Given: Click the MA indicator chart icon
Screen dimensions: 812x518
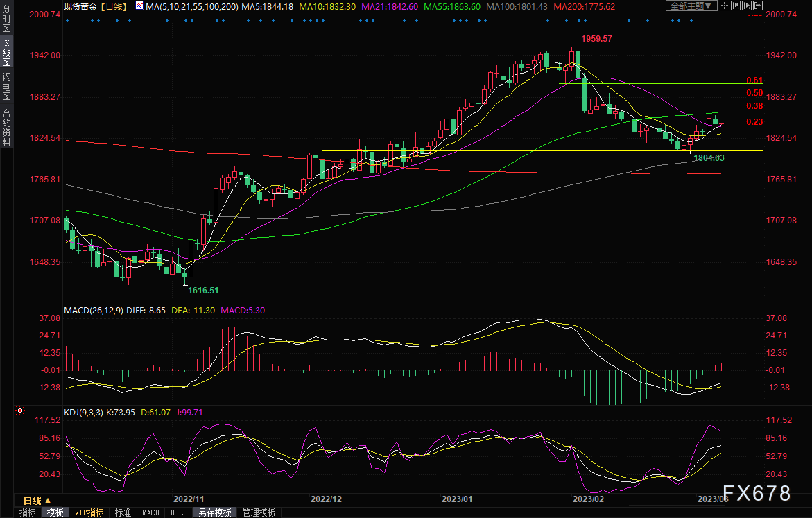Looking at the screenshot, I should [x=140, y=6].
